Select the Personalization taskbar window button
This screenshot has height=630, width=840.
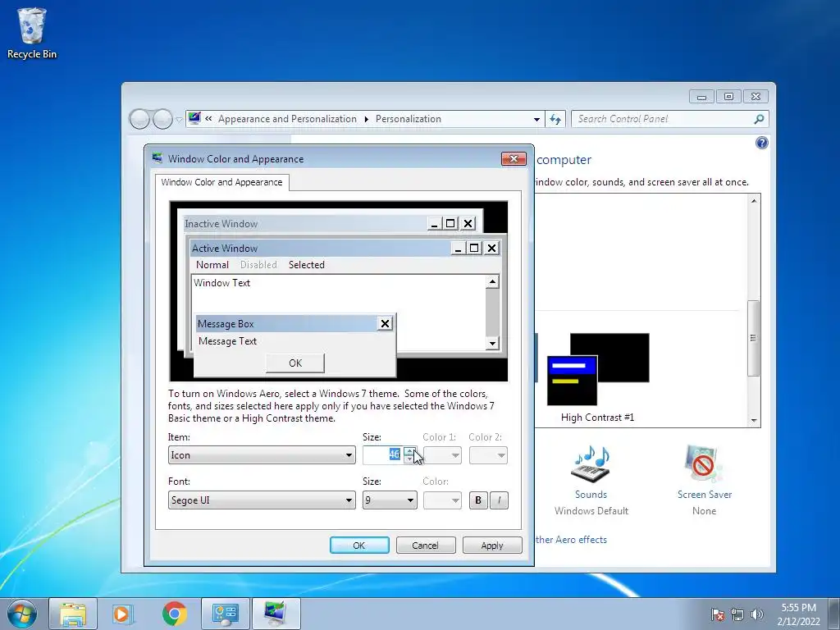[276, 614]
